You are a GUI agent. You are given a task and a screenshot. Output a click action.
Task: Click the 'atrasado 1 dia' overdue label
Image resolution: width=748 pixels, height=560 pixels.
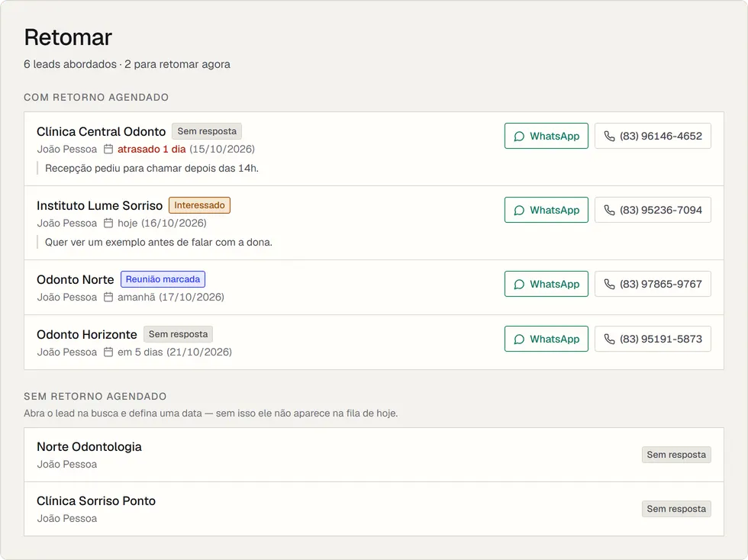[152, 150]
